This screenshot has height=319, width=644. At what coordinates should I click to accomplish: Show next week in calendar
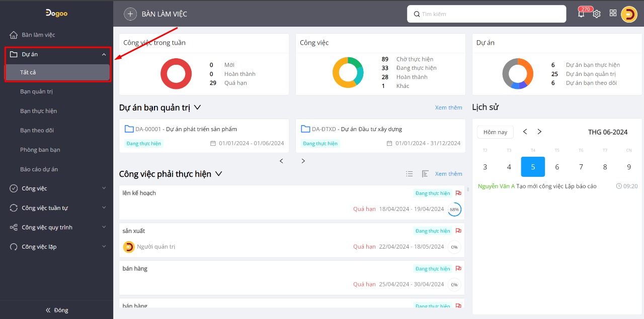tap(539, 132)
